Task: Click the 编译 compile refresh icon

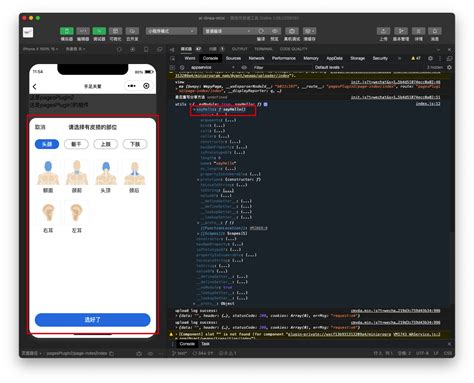Action: point(261,31)
